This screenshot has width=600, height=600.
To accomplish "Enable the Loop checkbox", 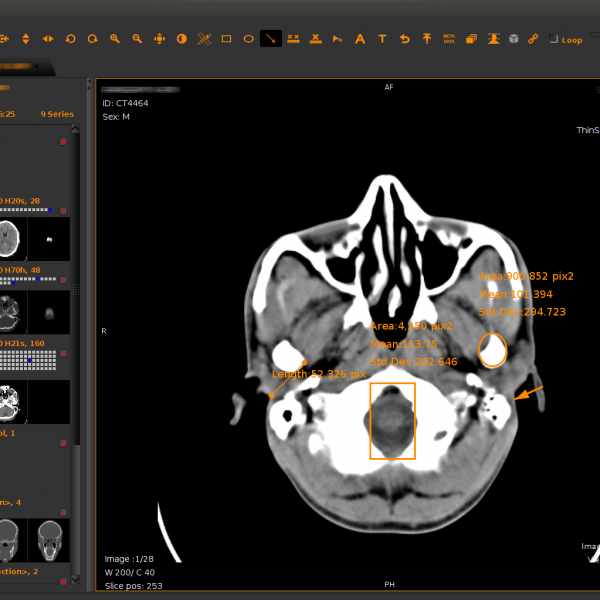I will click(554, 40).
